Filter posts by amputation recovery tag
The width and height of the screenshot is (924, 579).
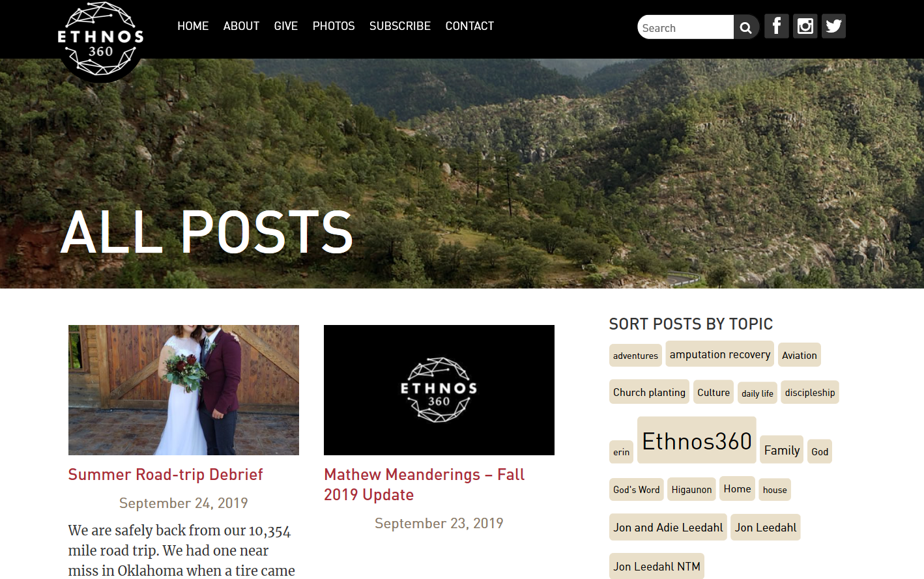pyautogui.click(x=720, y=354)
